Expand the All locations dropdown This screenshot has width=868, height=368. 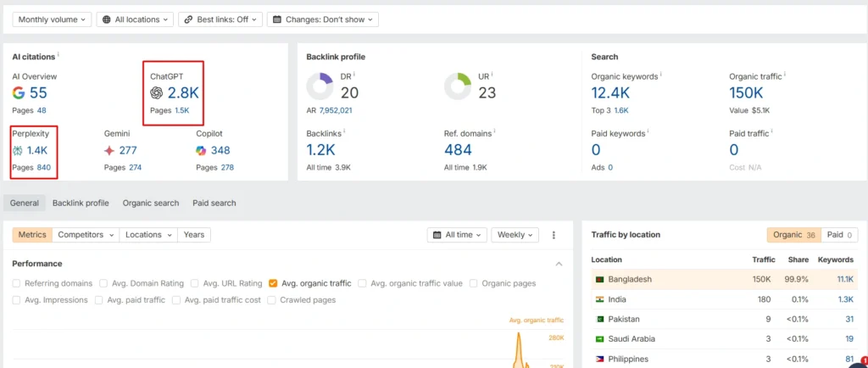click(135, 19)
